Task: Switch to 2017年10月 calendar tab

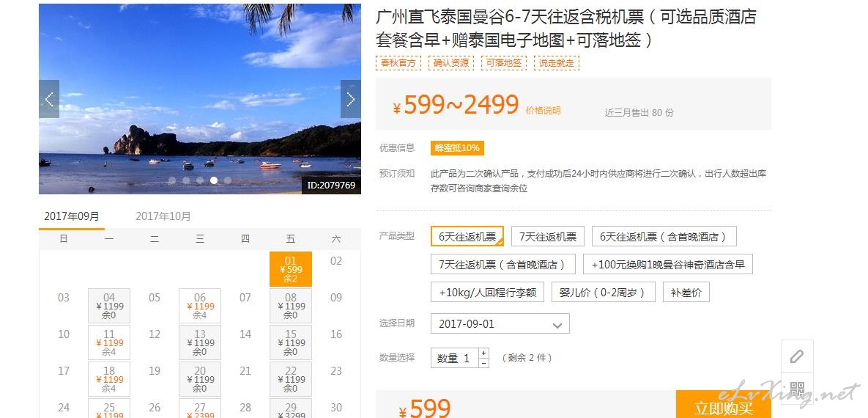Action: (163, 216)
